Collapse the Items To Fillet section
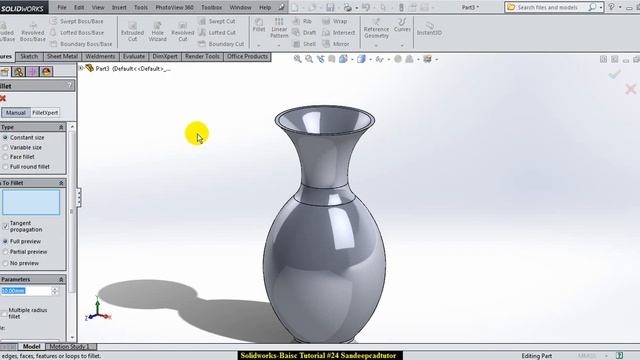 61,183
